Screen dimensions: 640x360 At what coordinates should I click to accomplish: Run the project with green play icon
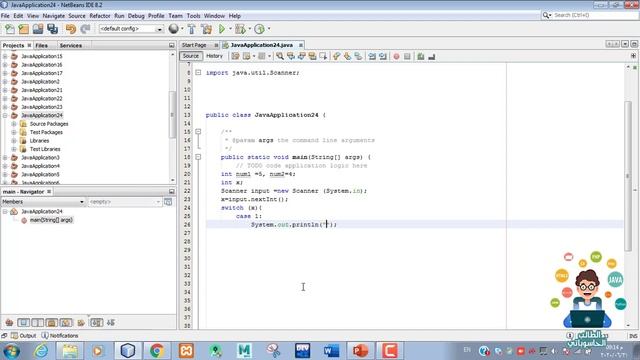pyautogui.click(x=222, y=29)
